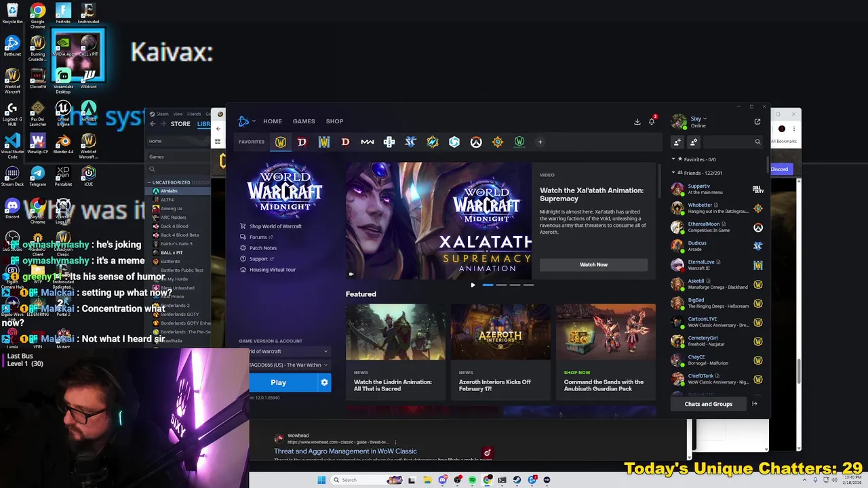Screen dimensions: 868x488
Task: Open the Hearthstone favorites icon
Action: [498, 142]
